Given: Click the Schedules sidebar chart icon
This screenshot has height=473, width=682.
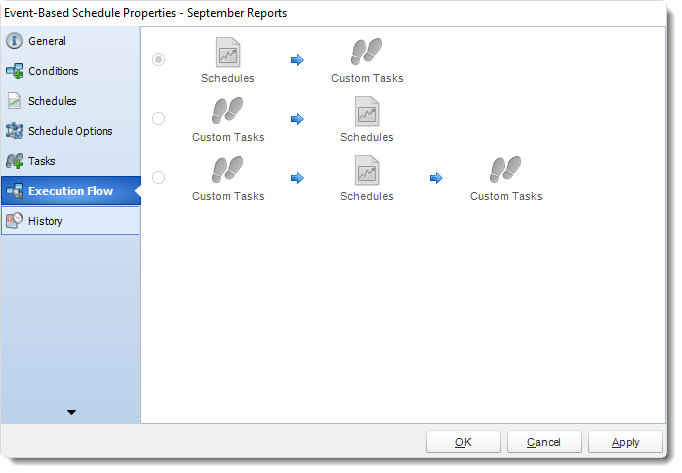Looking at the screenshot, I should tap(14, 101).
